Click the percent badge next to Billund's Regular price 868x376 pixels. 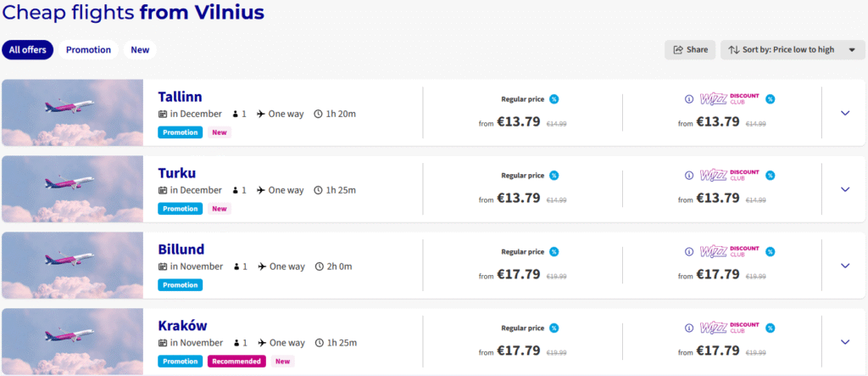coord(554,252)
